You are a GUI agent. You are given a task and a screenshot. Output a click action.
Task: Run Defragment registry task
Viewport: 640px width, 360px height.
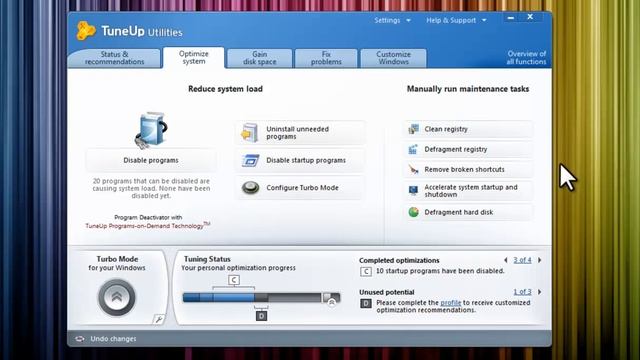point(469,149)
